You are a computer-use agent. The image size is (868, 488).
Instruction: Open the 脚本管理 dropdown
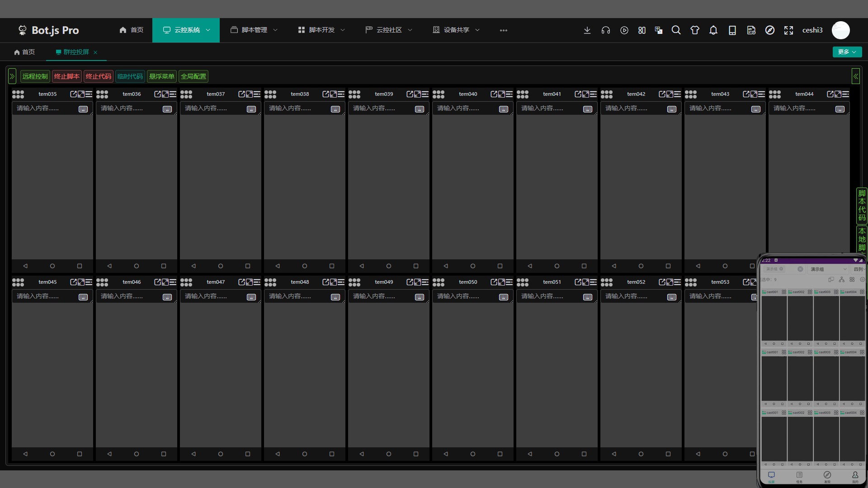[x=254, y=30]
